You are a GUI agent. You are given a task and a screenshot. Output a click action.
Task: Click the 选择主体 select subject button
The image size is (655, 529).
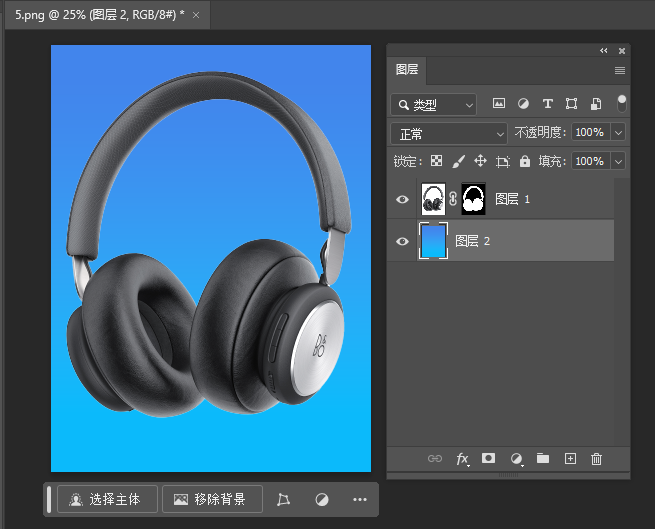(107, 499)
